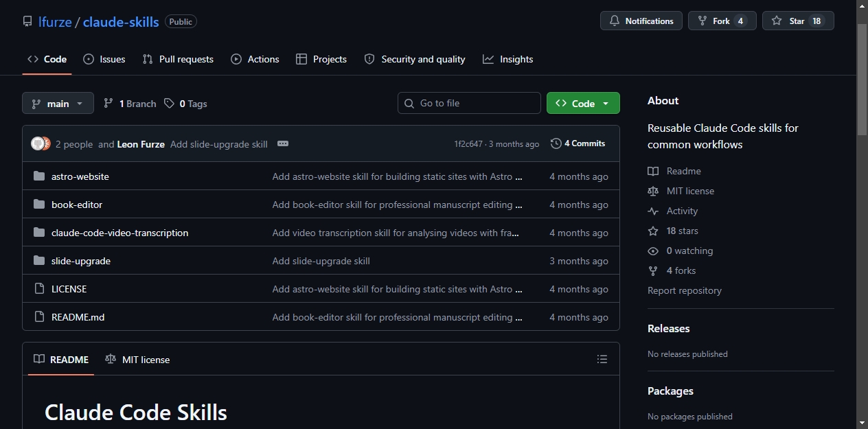The height and width of the screenshot is (429, 868).
Task: Open the latest commit message Add slide-upgrade skill
Action: coord(219,144)
